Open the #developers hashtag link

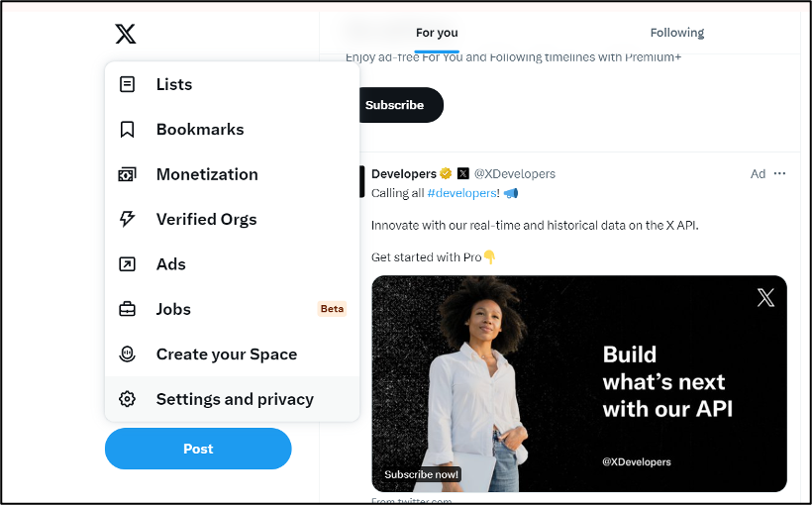coord(462,193)
